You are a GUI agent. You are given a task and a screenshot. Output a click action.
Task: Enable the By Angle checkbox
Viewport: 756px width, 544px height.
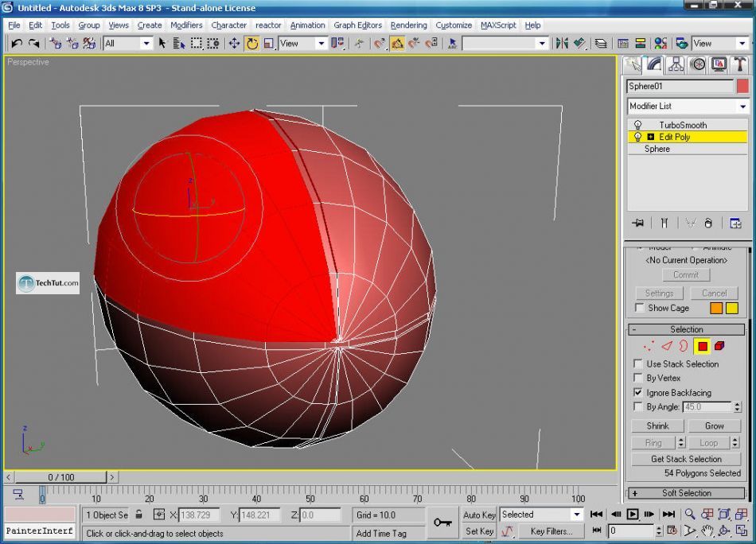pyautogui.click(x=638, y=406)
